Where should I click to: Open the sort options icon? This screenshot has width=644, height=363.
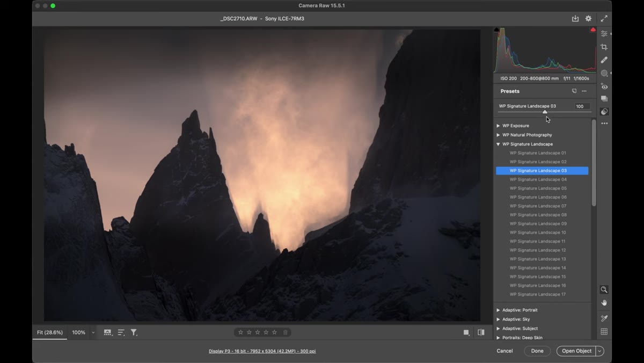121,332
